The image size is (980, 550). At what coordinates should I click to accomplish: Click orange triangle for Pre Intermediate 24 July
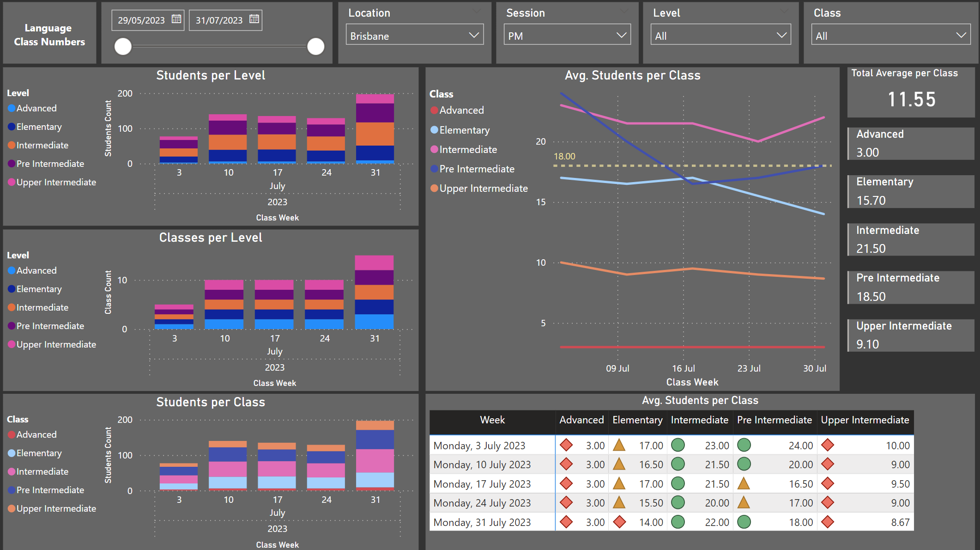coord(744,502)
